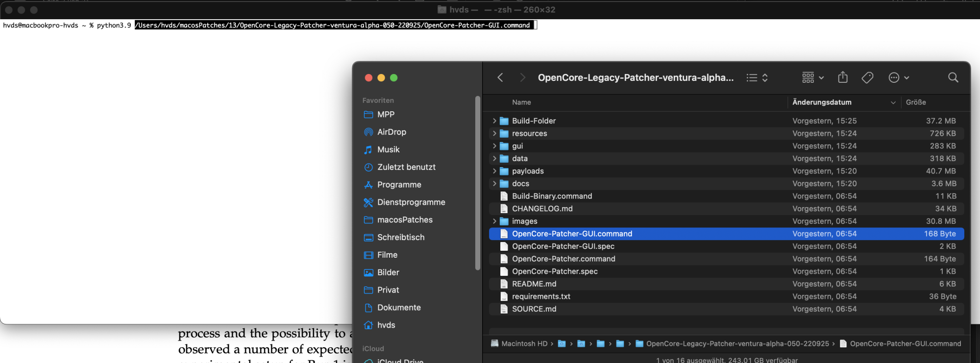Sort by the Name column header
The height and width of the screenshot is (363, 980).
(x=521, y=102)
